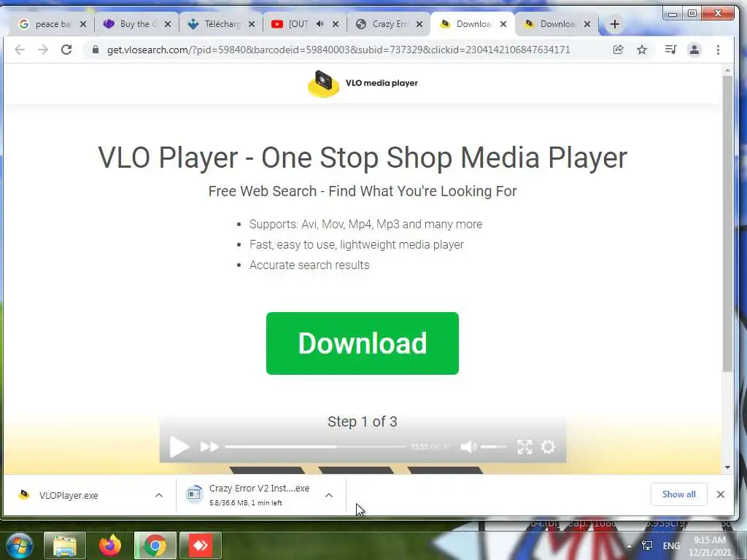Close the 'peace ba' tab

(x=83, y=24)
